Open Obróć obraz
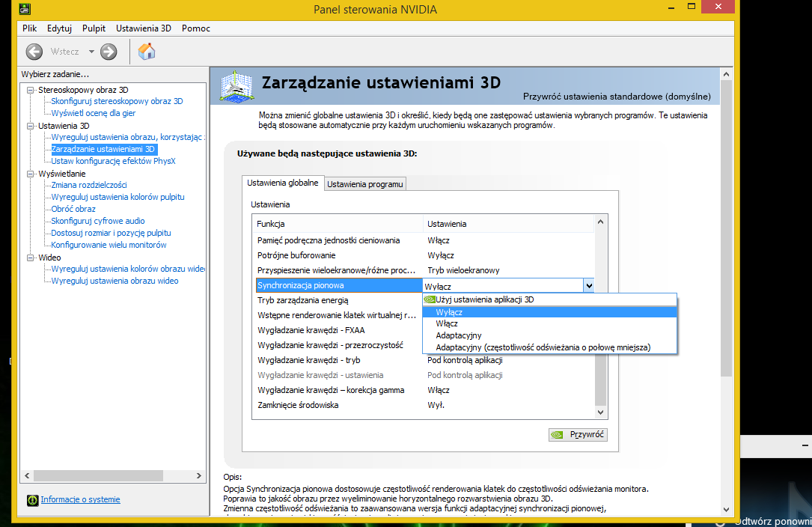The width and height of the screenshot is (812, 527). tap(73, 209)
